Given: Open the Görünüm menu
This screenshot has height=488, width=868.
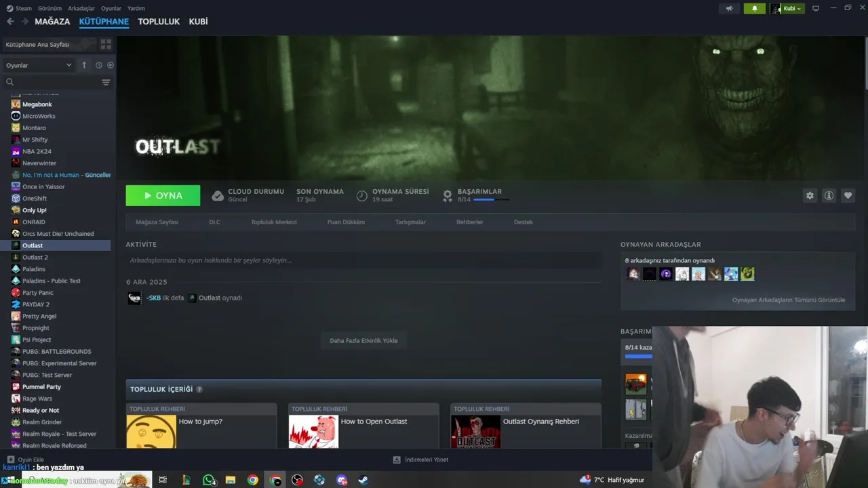Looking at the screenshot, I should (50, 8).
